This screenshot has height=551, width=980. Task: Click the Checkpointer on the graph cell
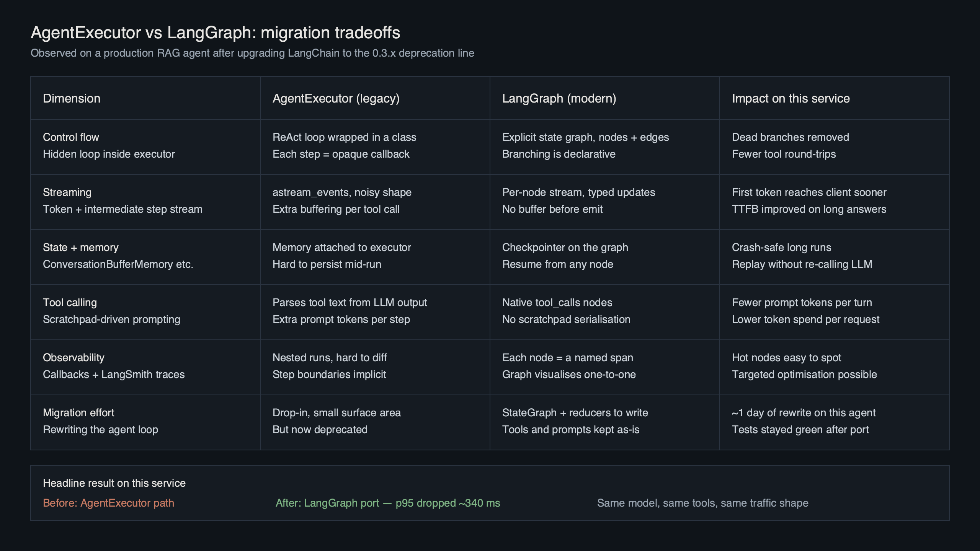coord(565,248)
